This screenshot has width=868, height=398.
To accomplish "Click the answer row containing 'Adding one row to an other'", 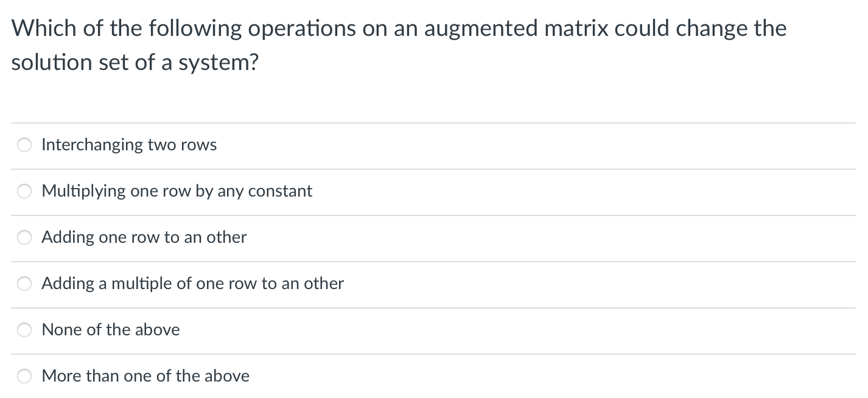I will click(144, 237).
